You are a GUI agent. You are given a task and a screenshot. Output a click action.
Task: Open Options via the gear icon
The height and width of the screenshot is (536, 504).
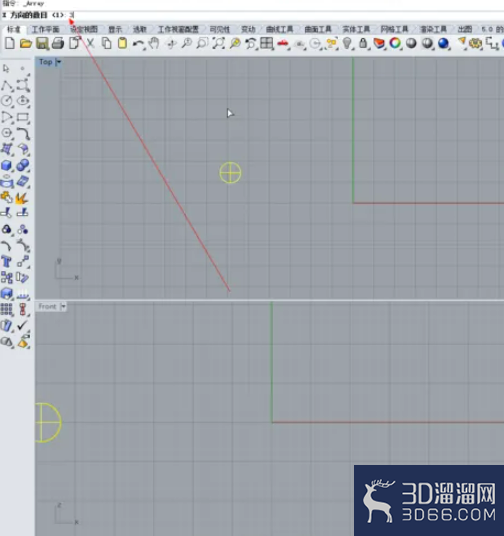[475, 44]
